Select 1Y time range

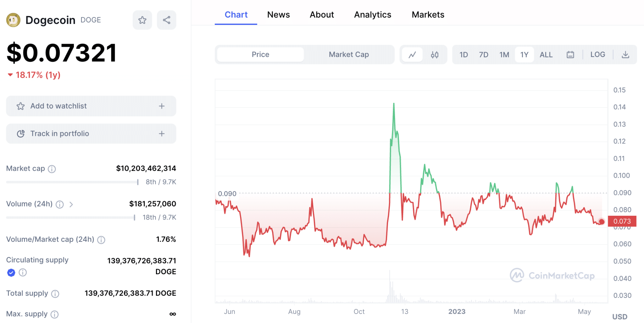[x=524, y=55]
